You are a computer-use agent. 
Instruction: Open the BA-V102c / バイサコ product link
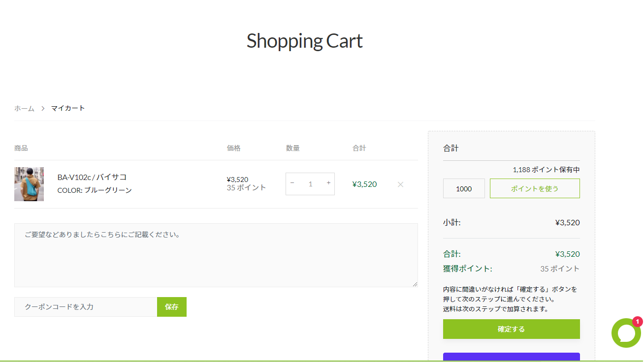(x=92, y=177)
